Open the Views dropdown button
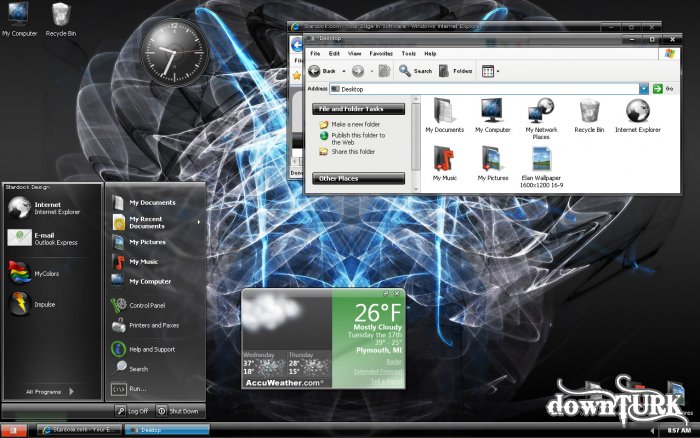Viewport: 700px width, 438px height. (x=491, y=71)
